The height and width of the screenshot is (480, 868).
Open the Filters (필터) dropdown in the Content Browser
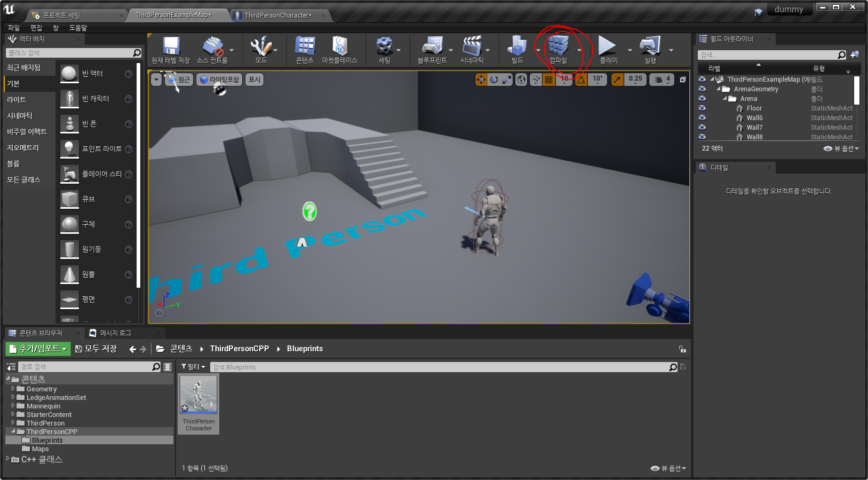point(193,367)
